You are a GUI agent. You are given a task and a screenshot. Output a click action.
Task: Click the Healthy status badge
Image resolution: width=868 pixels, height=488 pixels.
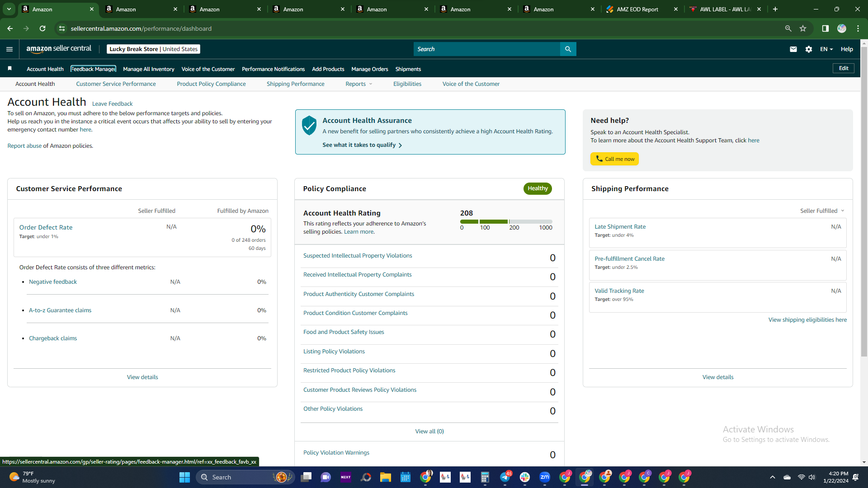538,188
